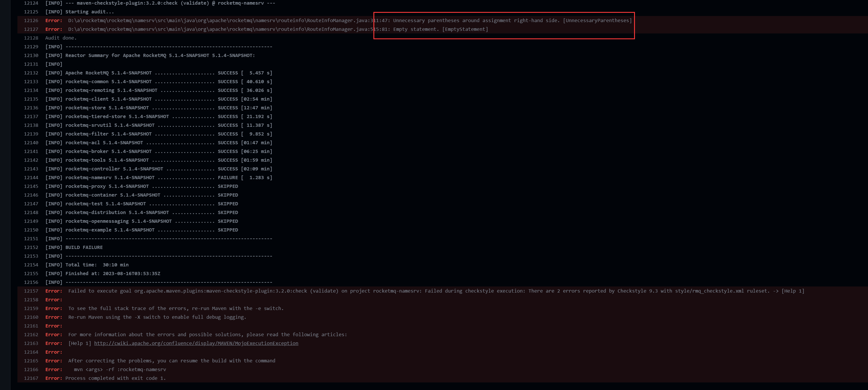Click the rocketmq-example SKIPPED row
This screenshot has width=868, height=390.
[142, 230]
